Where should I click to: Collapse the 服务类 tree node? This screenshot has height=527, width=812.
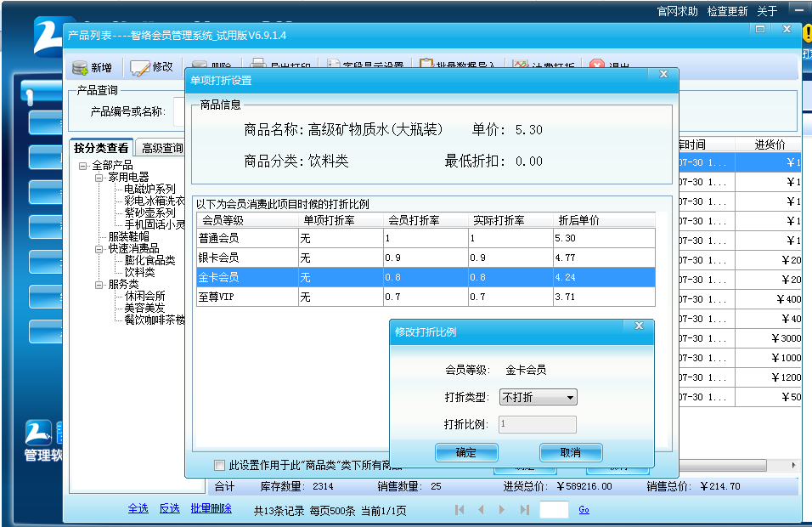[x=99, y=285]
